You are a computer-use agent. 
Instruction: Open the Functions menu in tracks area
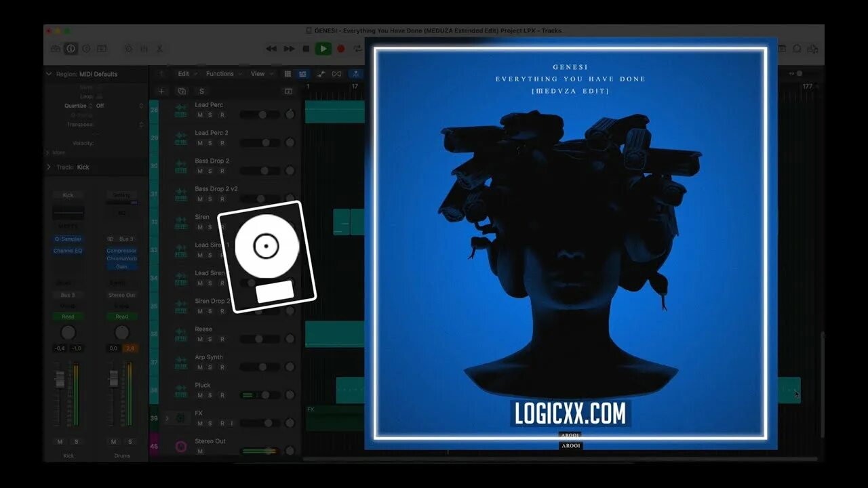pyautogui.click(x=223, y=74)
